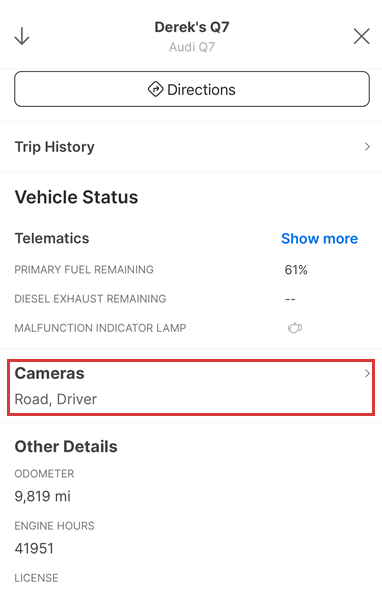Image resolution: width=382 pixels, height=589 pixels.
Task: Close the vehicle details panel
Action: click(361, 36)
